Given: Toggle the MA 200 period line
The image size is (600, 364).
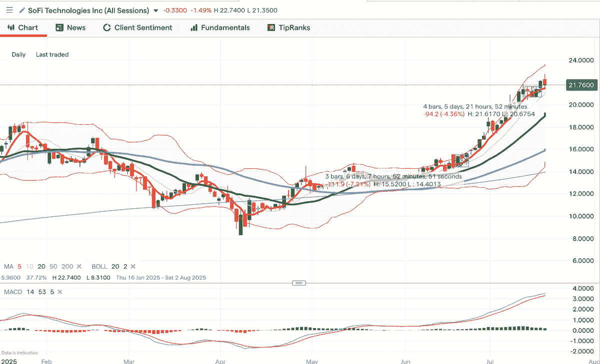Looking at the screenshot, I should pyautogui.click(x=67, y=266).
